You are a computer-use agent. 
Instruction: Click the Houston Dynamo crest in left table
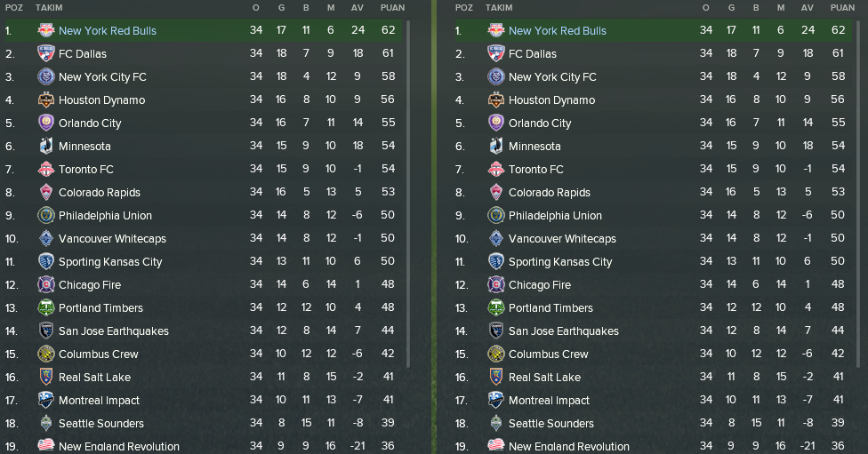pyautogui.click(x=46, y=100)
